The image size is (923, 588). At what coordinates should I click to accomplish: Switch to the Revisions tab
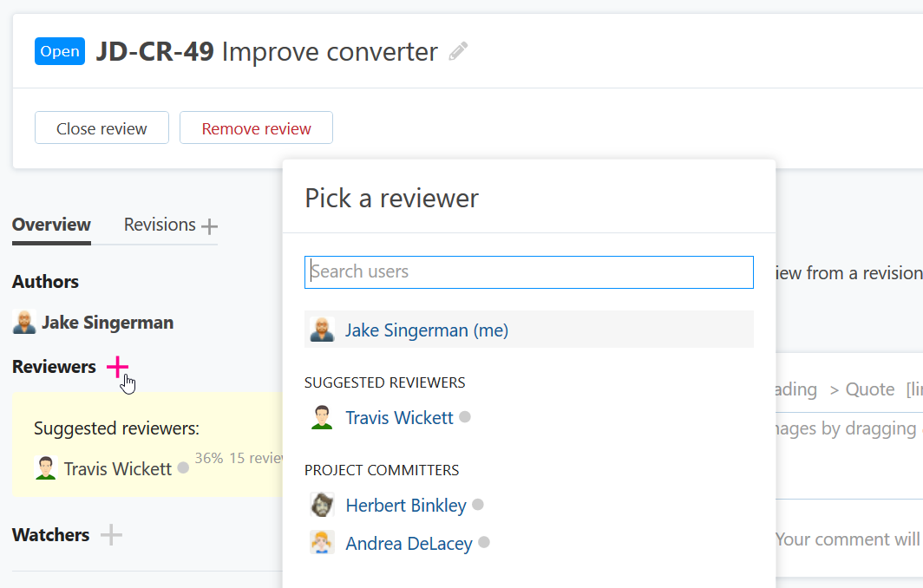(x=160, y=224)
